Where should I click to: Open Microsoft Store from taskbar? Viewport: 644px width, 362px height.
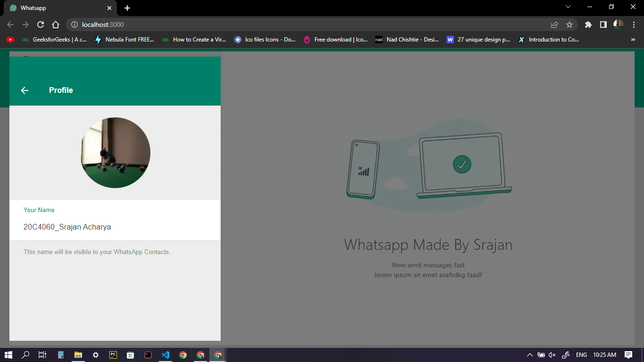(131, 355)
